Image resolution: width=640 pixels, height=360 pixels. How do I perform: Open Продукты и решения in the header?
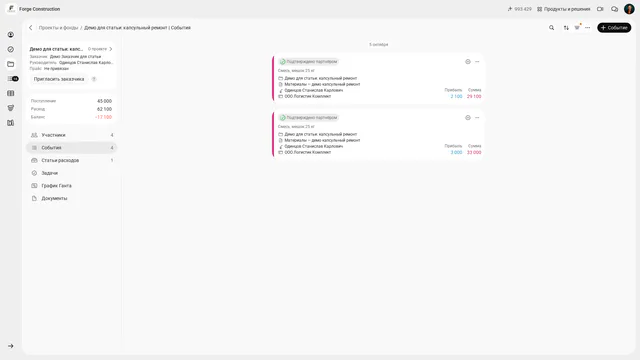coord(564,9)
